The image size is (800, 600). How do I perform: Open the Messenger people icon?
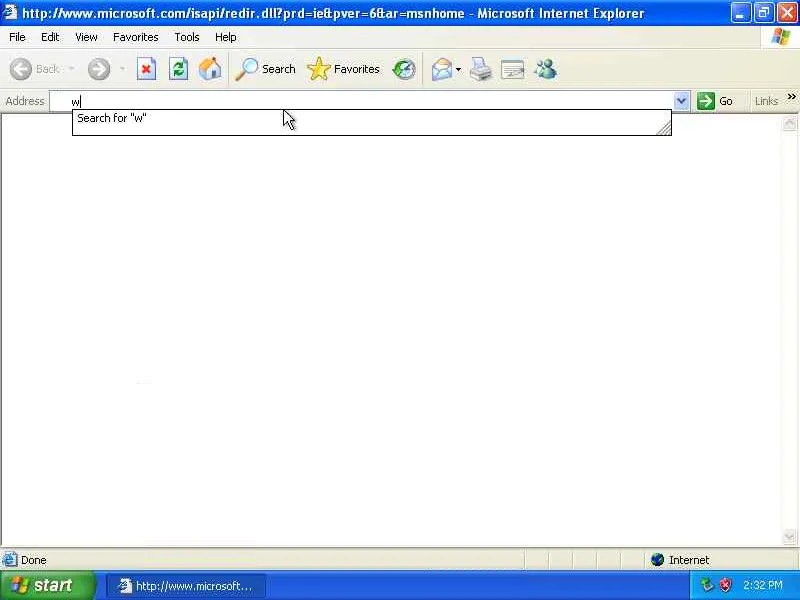tap(545, 69)
